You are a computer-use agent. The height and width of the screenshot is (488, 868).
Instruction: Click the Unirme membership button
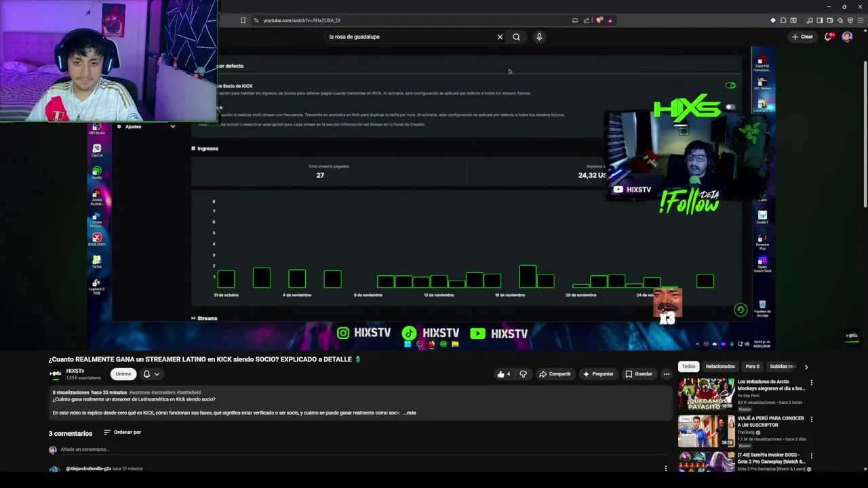point(123,374)
